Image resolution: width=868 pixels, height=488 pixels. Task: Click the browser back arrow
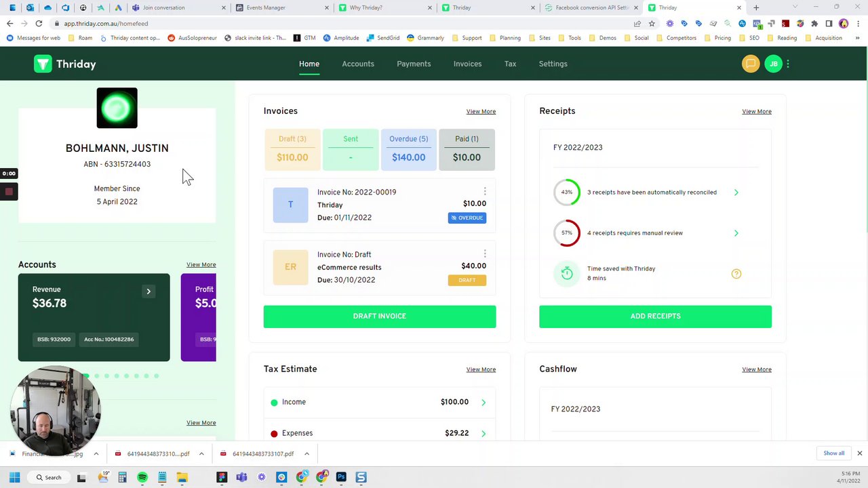pyautogui.click(x=9, y=23)
